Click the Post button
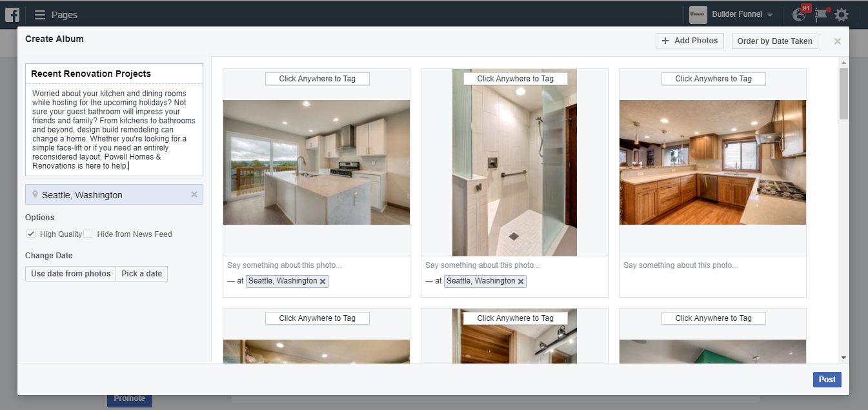Viewport: 868px width, 410px height. (x=827, y=379)
